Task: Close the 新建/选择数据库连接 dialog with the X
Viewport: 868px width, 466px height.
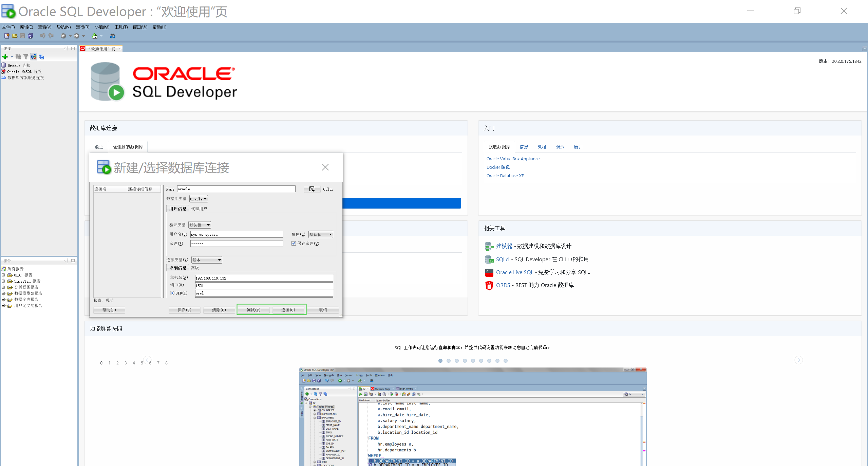Action: click(325, 167)
